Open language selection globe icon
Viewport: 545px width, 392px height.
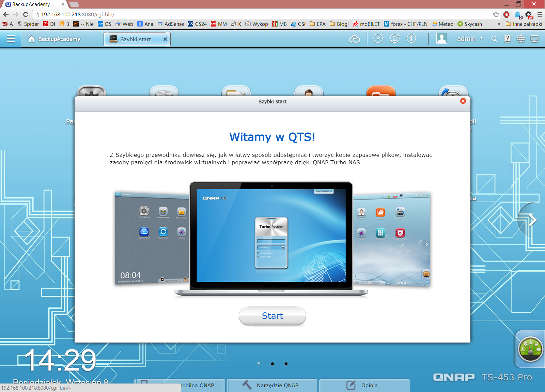click(x=521, y=39)
